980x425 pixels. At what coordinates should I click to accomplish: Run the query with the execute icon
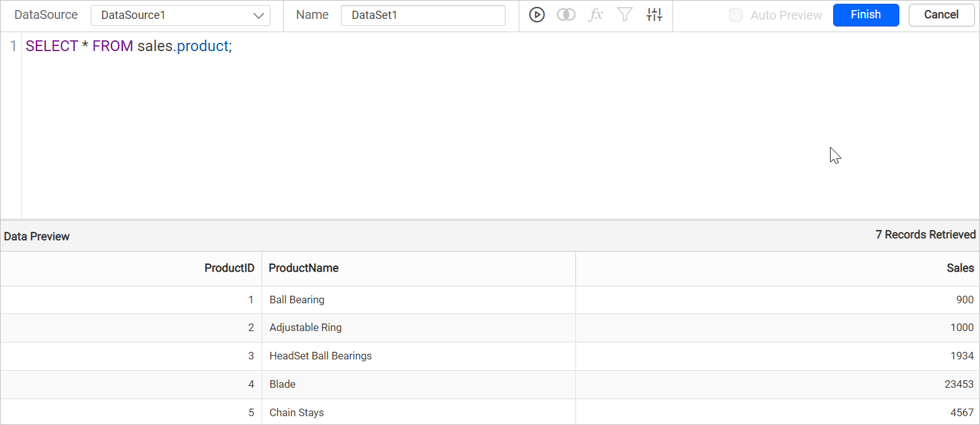(x=536, y=15)
